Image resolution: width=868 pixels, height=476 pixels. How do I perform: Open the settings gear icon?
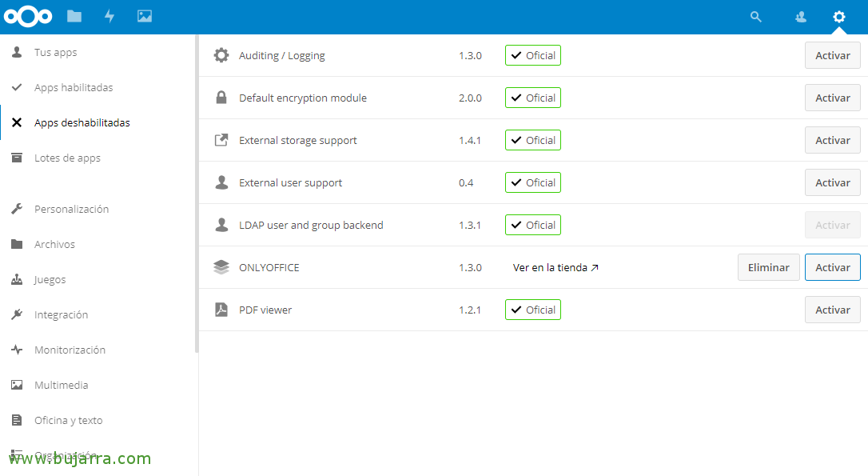point(838,17)
